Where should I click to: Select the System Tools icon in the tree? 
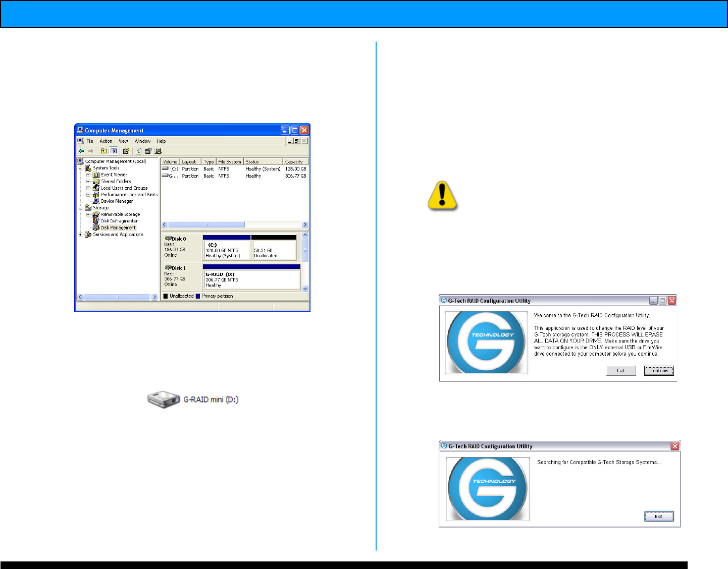(x=88, y=168)
